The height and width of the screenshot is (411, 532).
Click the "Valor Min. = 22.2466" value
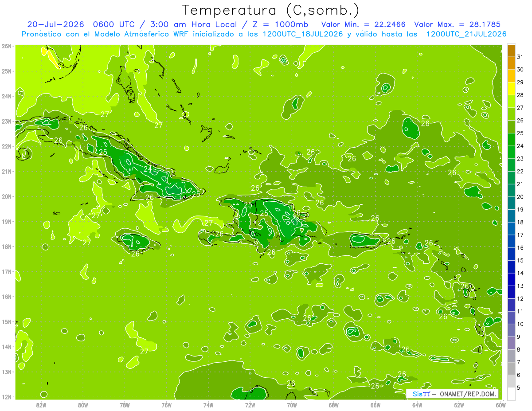pyautogui.click(x=364, y=24)
